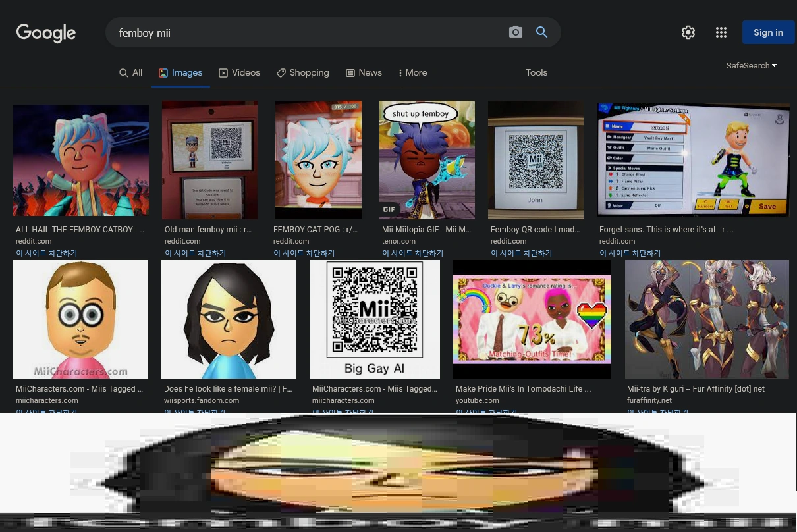
Task: Open black-haired Mii wiisports thumbnail
Action: pyautogui.click(x=229, y=319)
